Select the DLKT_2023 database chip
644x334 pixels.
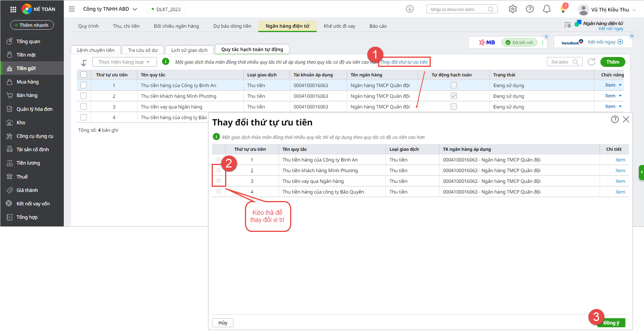(x=166, y=9)
